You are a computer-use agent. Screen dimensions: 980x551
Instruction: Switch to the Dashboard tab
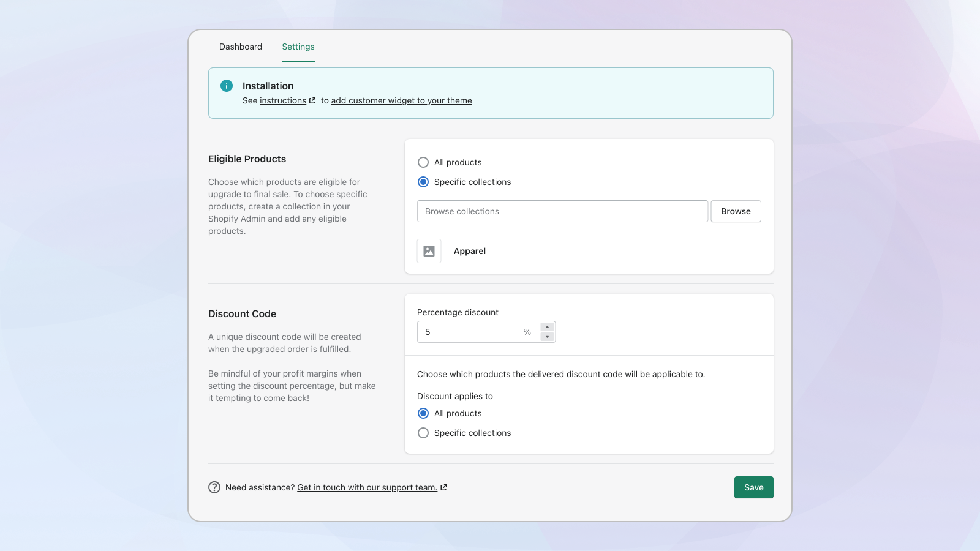pos(241,47)
